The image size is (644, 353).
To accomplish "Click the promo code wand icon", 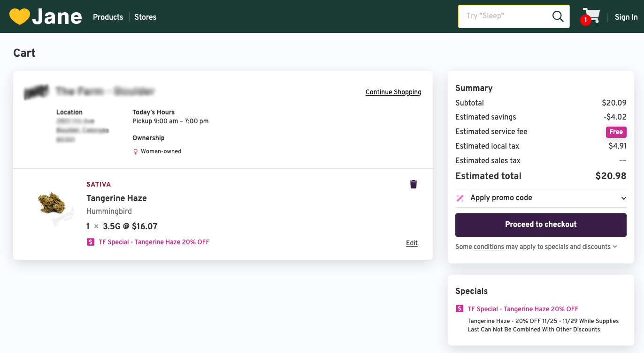I will pyautogui.click(x=460, y=198).
